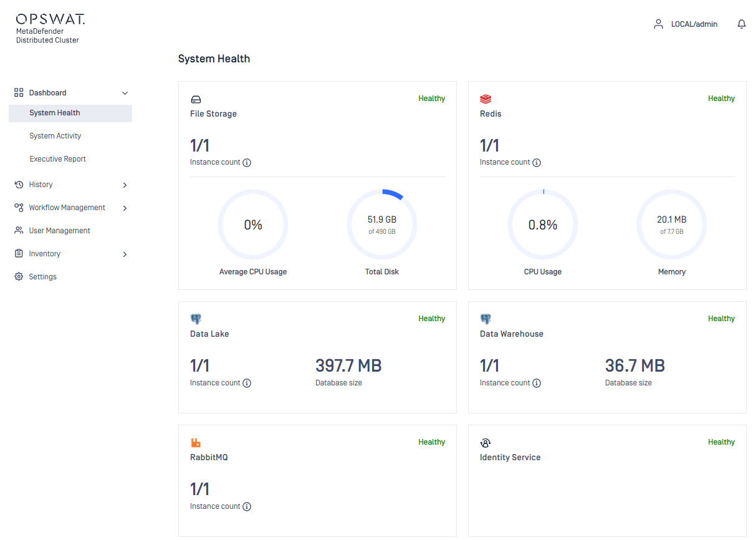Viewport: 756px width, 540px height.
Task: Click the Redis logo icon
Action: click(486, 99)
